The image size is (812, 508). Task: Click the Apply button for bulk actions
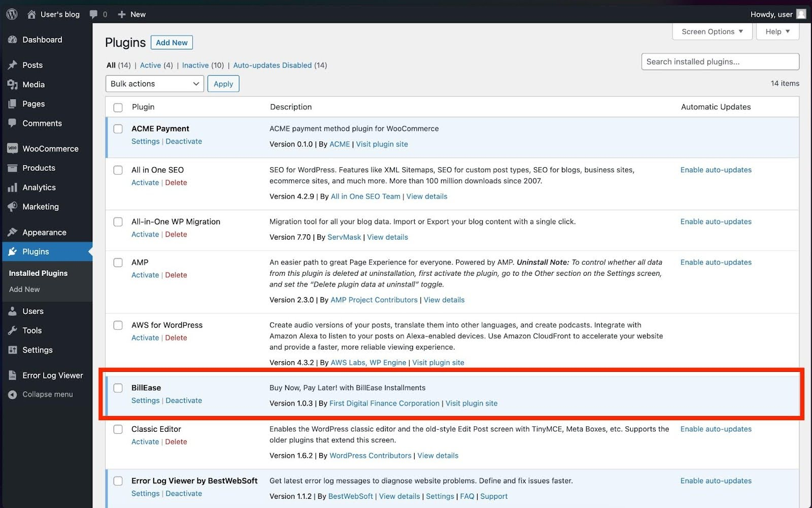223,84
